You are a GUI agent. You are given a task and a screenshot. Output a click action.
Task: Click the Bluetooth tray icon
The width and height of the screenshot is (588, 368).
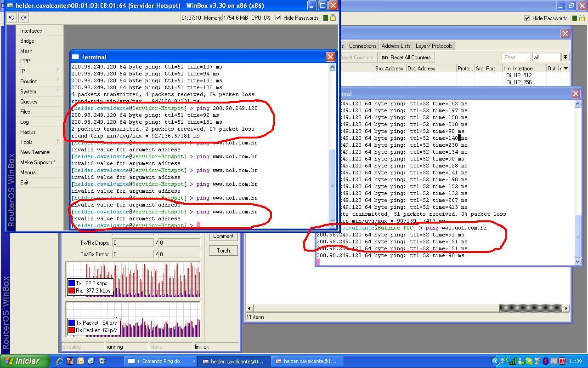point(546,361)
